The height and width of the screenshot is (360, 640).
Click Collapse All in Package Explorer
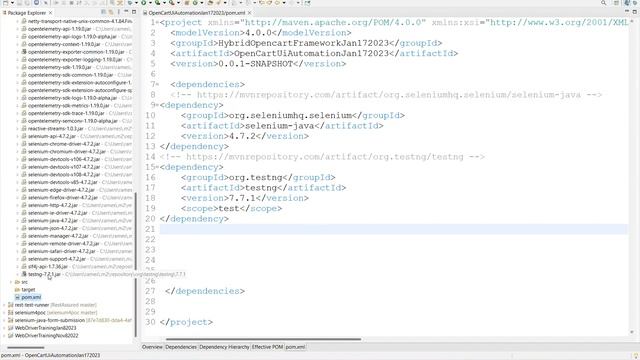point(104,12)
